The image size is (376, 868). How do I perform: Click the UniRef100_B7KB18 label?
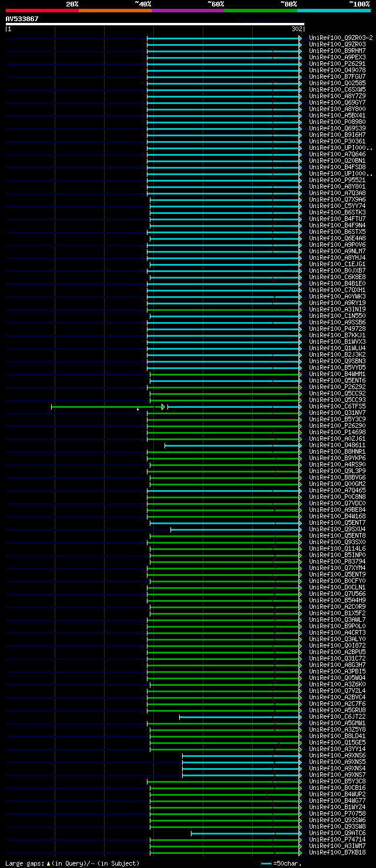pos(337,852)
